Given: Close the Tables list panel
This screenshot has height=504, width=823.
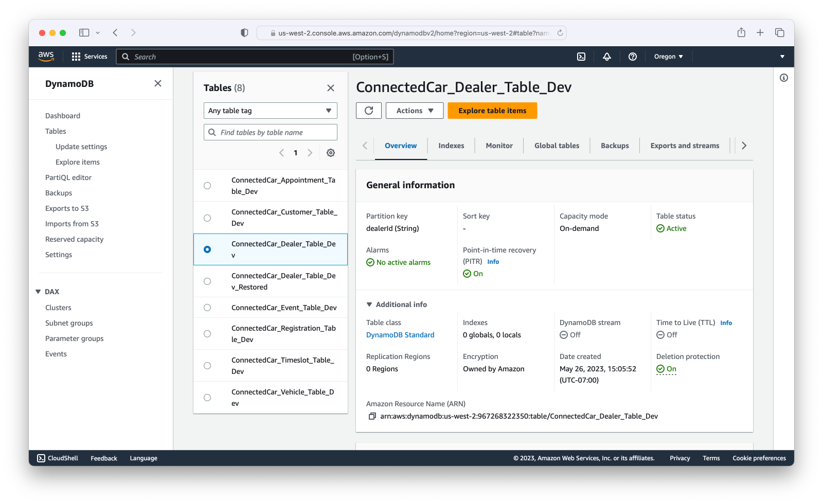Looking at the screenshot, I should (331, 88).
